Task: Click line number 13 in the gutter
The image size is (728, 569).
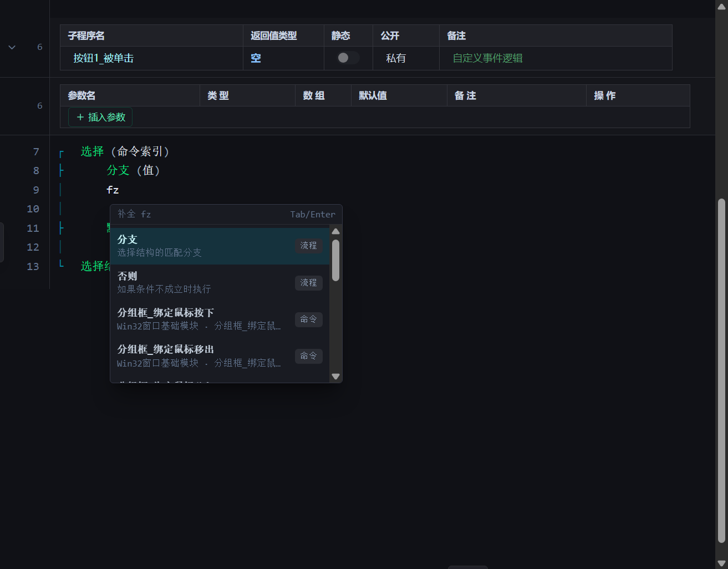Action: click(33, 267)
